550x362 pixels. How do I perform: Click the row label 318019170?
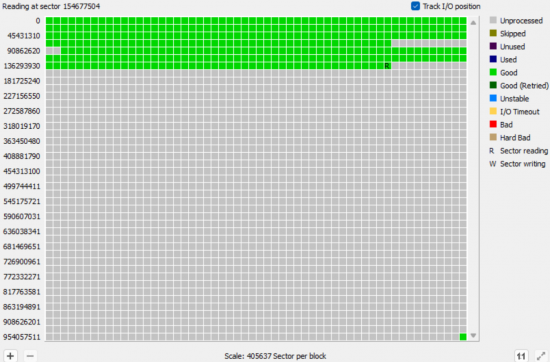pyautogui.click(x=22, y=126)
